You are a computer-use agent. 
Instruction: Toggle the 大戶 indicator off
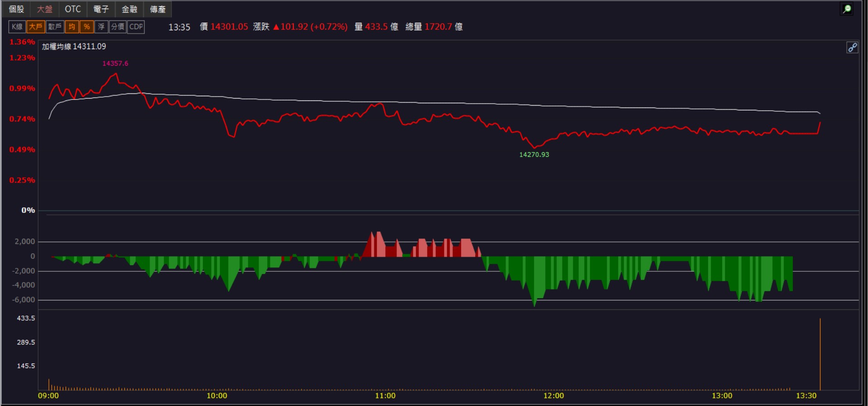[36, 27]
